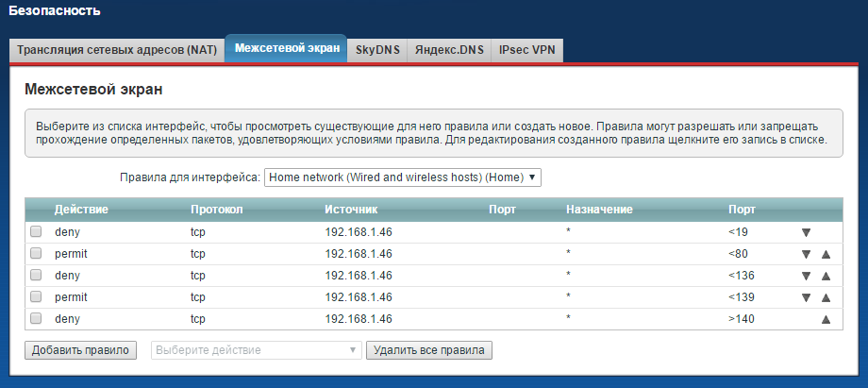This screenshot has height=388, width=868.
Task: Check the box for deny <19 rule
Action: [x=36, y=232]
